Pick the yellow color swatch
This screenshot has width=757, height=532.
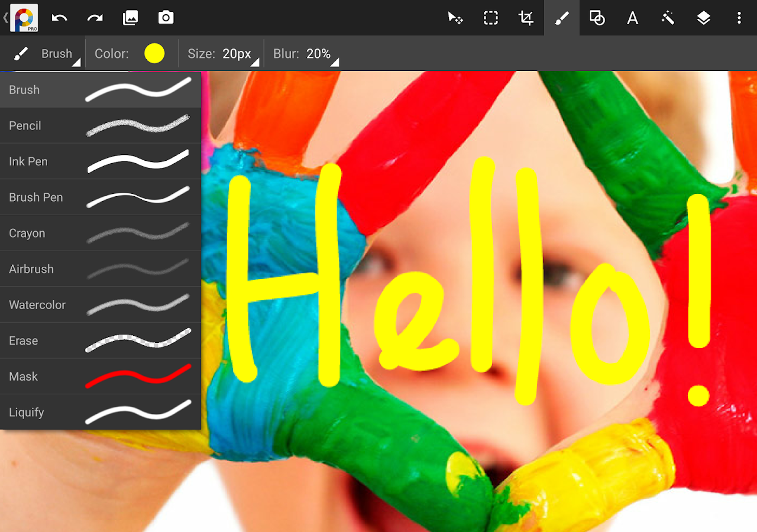click(154, 54)
